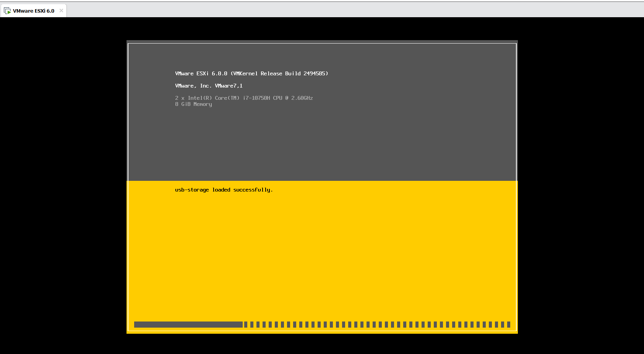The image size is (644, 354).
Task: Click the Intel Core i7-10750H CPU line
Action: tap(244, 98)
